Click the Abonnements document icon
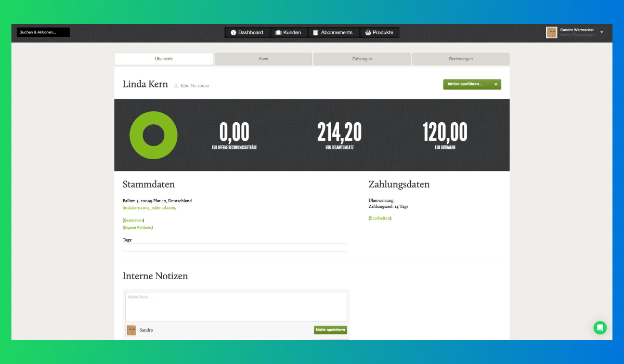 [315, 32]
